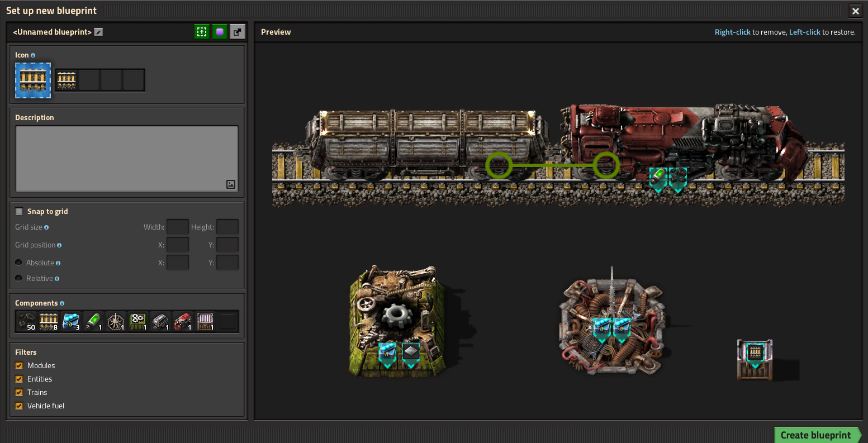Click the "<Unnamed blueprint>" title text
The image size is (868, 443).
coord(52,32)
